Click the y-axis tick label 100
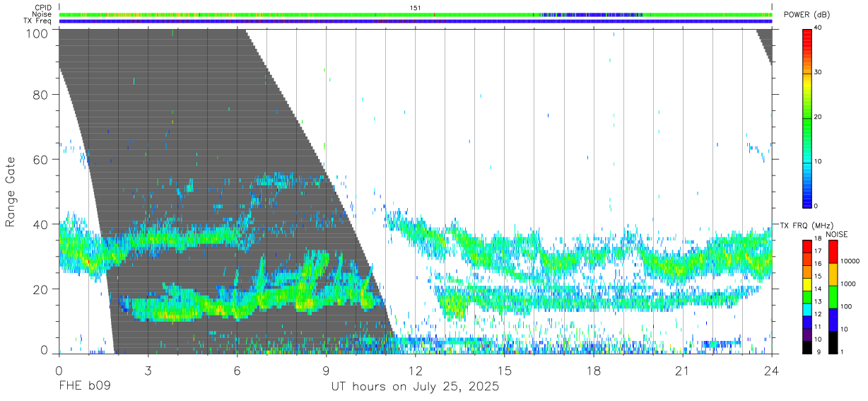 click(37, 33)
